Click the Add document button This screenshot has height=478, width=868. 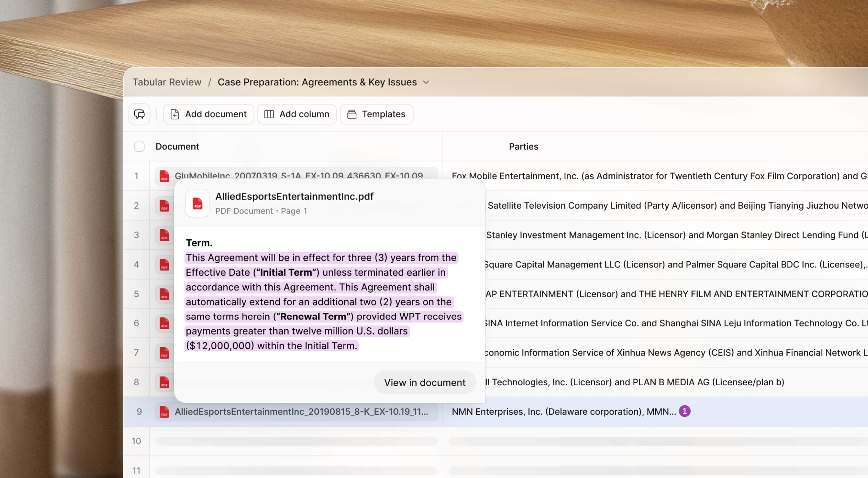point(209,114)
